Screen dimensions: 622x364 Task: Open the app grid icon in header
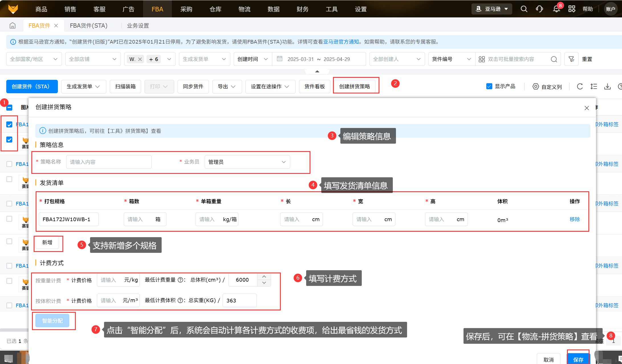point(572,9)
